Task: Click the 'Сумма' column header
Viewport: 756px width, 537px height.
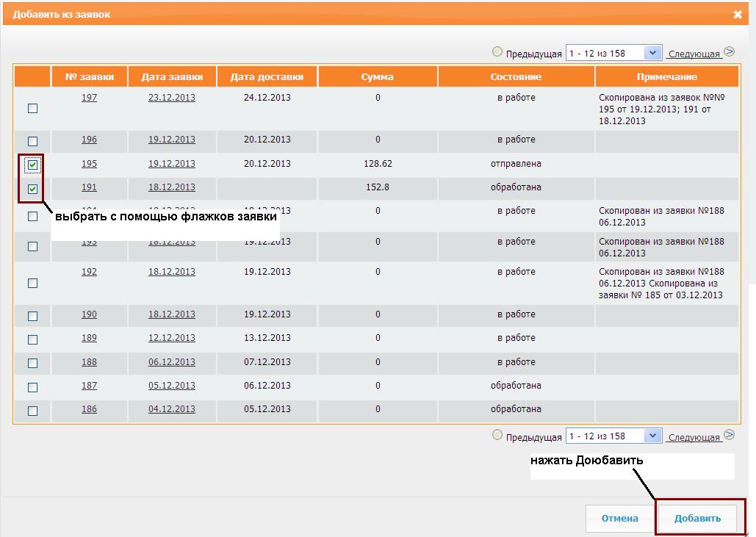Action: (378, 76)
